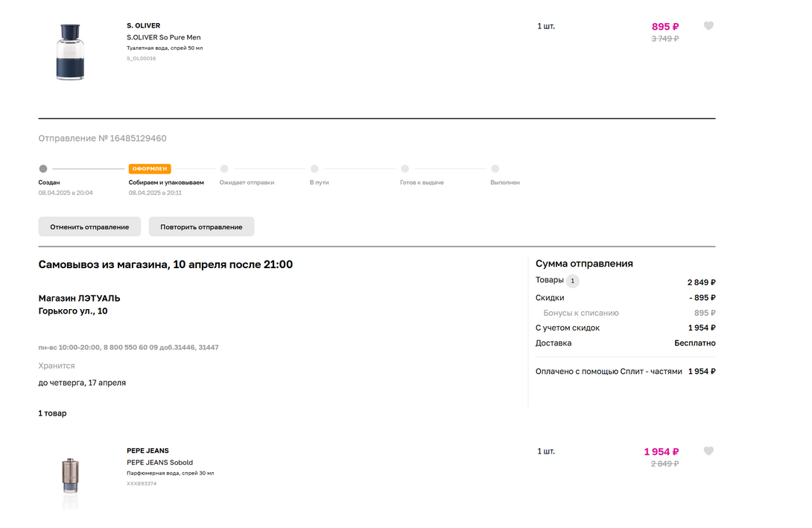Image resolution: width=812 pixels, height=528 pixels.
Task: Open S.OLIVER So Pure Men product page
Action: click(x=163, y=37)
